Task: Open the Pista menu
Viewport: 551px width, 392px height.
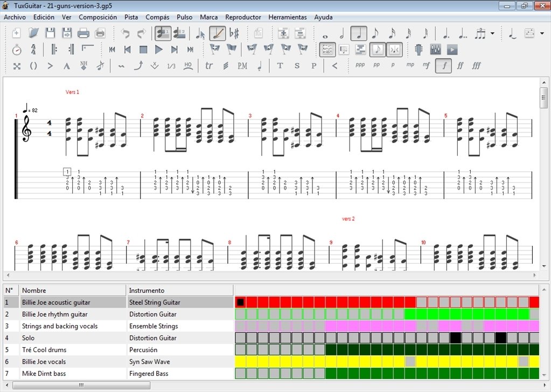Action: tap(131, 17)
